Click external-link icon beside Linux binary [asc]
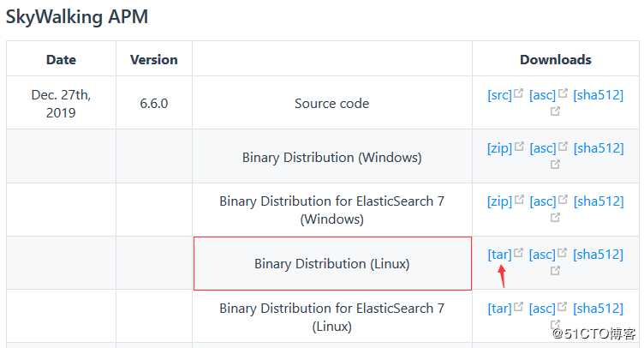This screenshot has height=348, width=644. [x=562, y=252]
